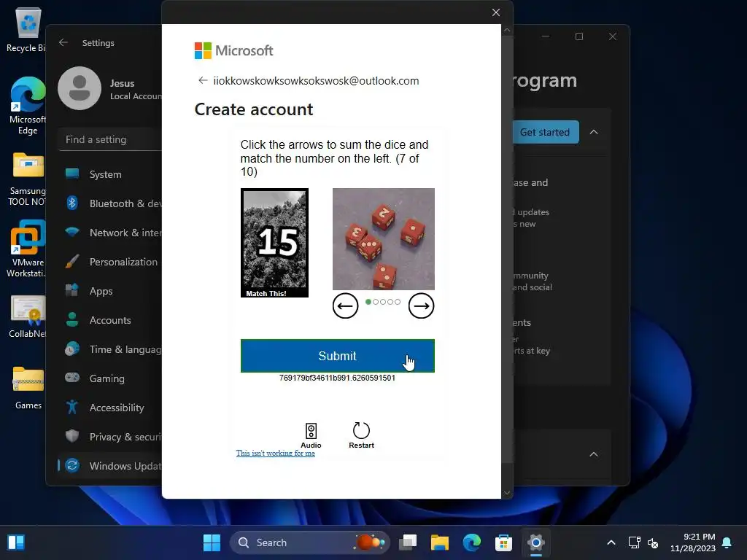Open the Widgets button on the taskbar
Viewport: 747px width, 560px height.
(x=16, y=542)
